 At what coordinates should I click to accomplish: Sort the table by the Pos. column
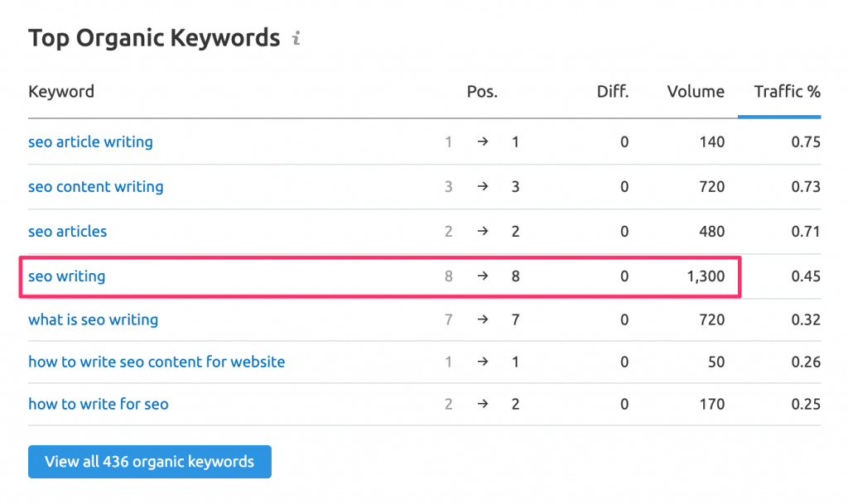click(x=482, y=91)
